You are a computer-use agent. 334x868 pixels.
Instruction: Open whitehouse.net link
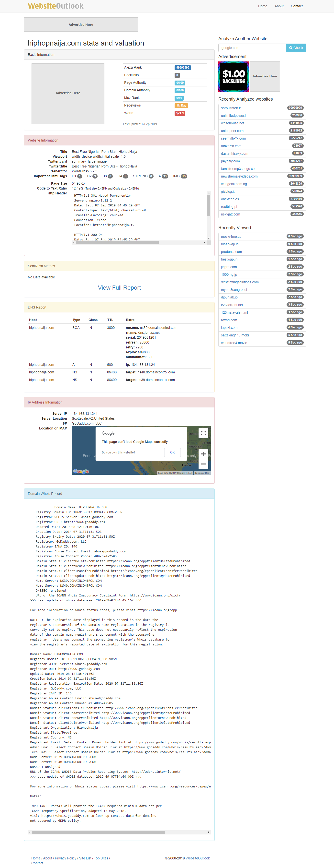click(233, 123)
